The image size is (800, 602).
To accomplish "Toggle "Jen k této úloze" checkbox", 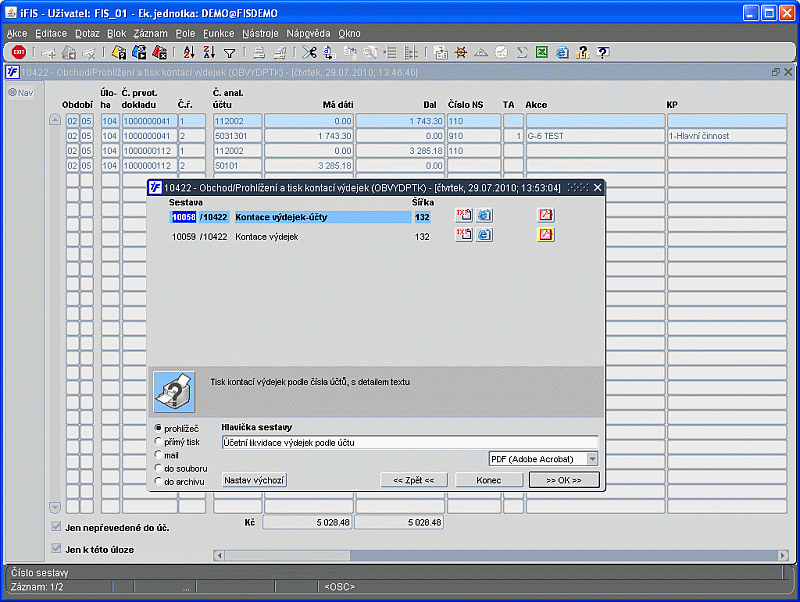I will coord(56,549).
